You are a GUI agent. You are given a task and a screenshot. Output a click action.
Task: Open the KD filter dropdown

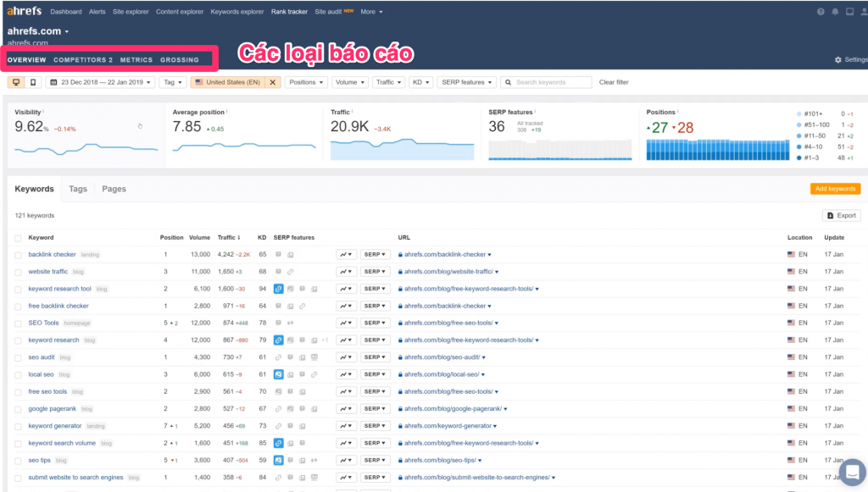tap(420, 82)
